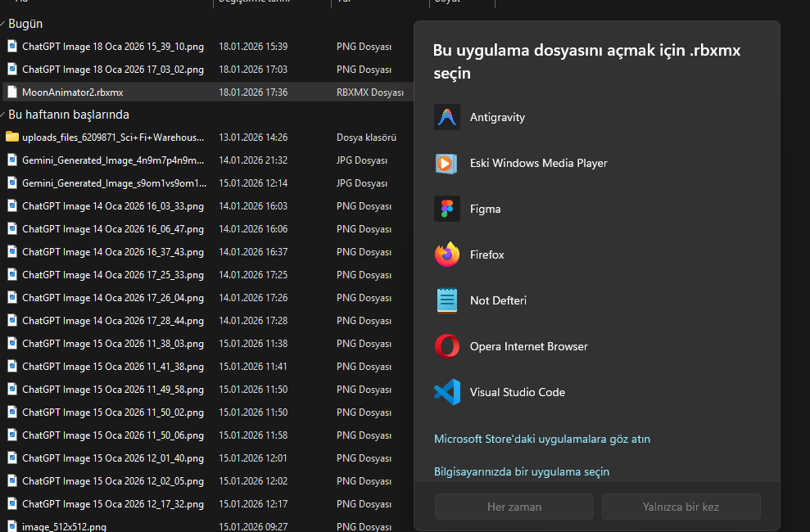810x532 pixels.
Task: Open Microsoft Store'daki uygulamalara göz atın link
Action: (x=542, y=440)
